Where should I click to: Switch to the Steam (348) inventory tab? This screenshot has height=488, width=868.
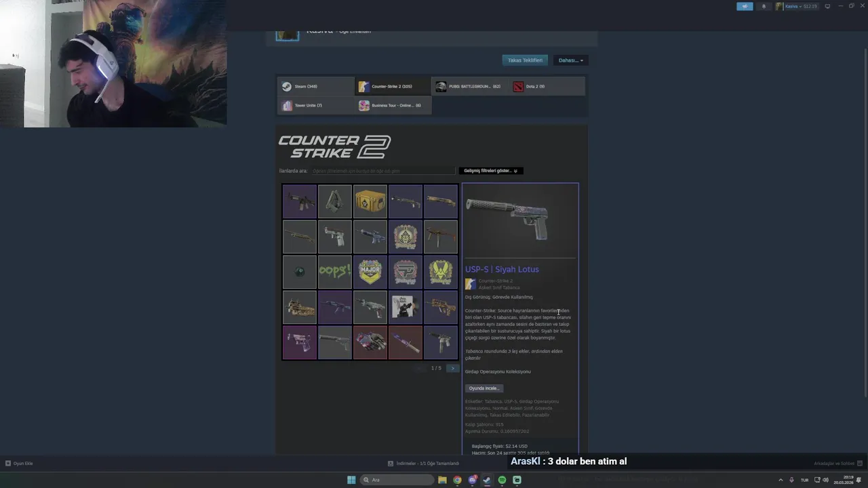coord(316,86)
